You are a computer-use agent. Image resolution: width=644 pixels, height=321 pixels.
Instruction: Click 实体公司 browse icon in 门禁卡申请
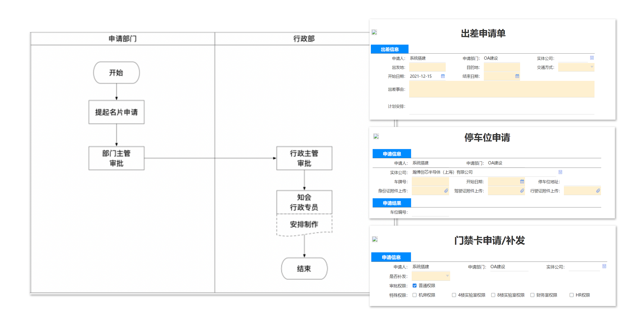pyautogui.click(x=604, y=266)
